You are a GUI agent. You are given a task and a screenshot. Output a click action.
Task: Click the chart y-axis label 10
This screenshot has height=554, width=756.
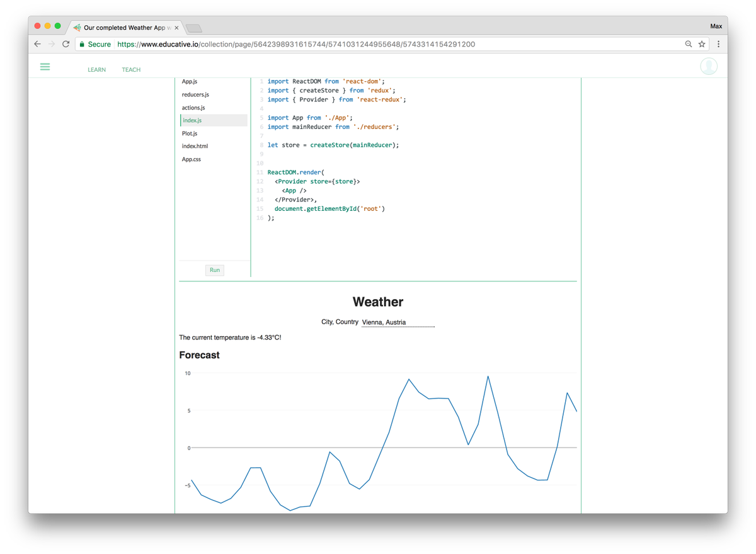(187, 373)
